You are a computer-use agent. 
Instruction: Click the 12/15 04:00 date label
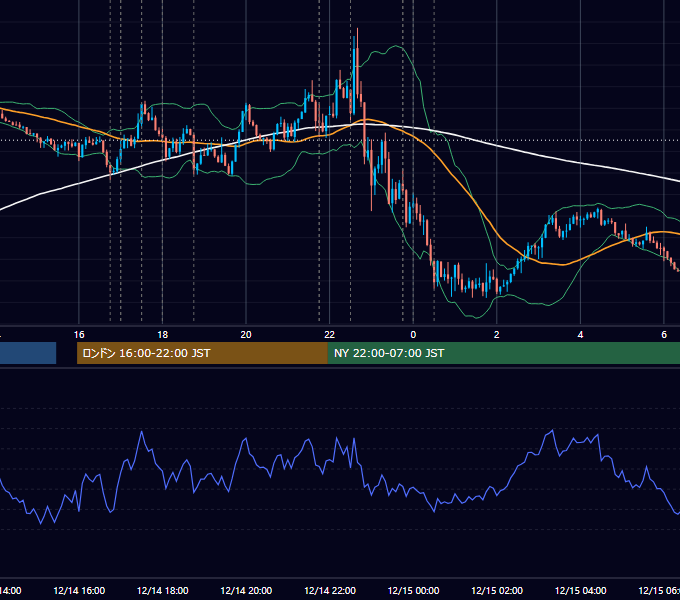(x=581, y=590)
